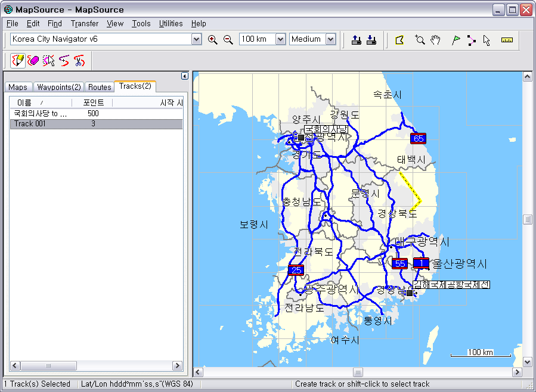This screenshot has width=536, height=392.
Task: Select the Hand pan tool
Action: tap(435, 40)
